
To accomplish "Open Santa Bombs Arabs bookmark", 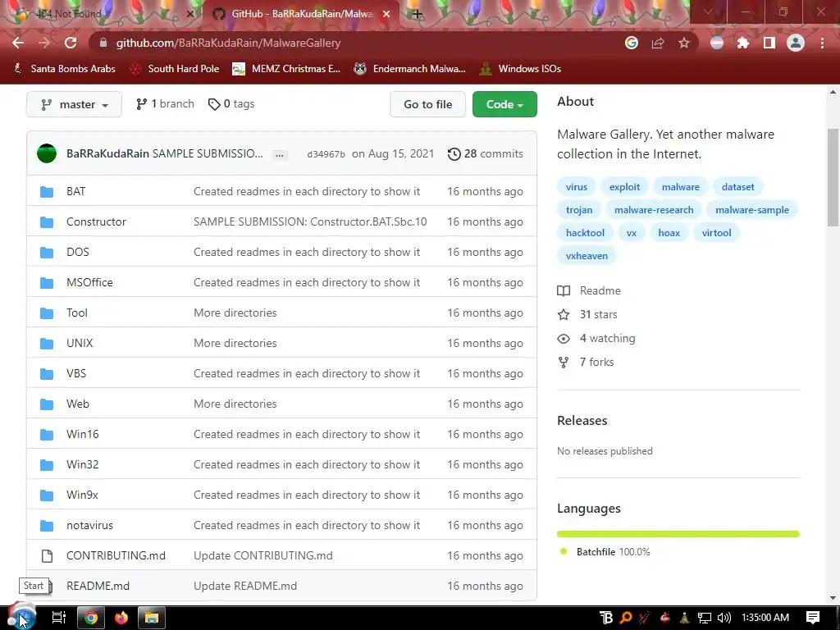I will pyautogui.click(x=64, y=69).
